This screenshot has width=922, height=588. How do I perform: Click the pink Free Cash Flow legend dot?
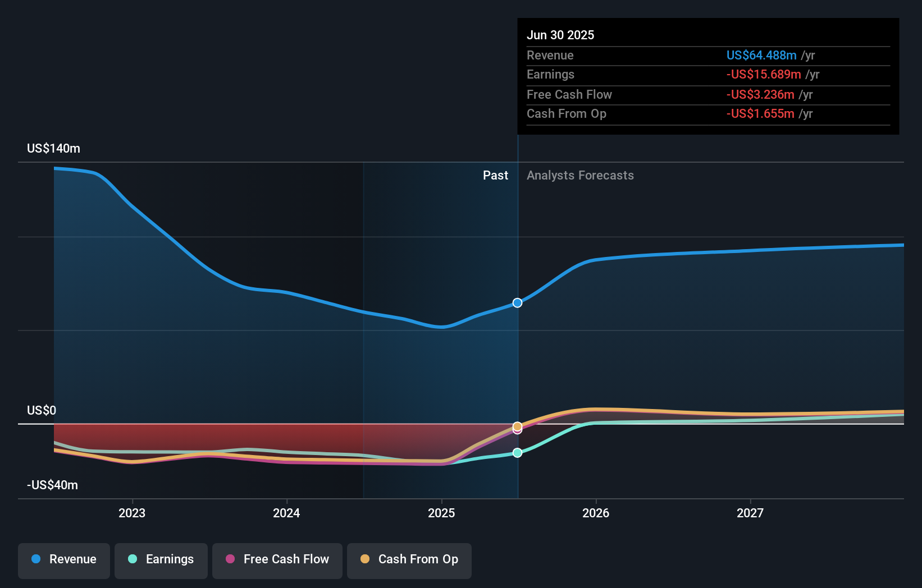point(230,559)
